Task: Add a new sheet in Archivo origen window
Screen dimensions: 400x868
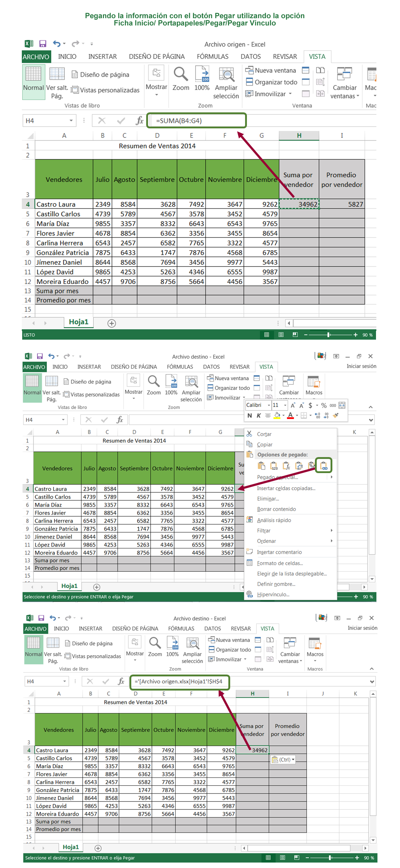Action: point(112,323)
